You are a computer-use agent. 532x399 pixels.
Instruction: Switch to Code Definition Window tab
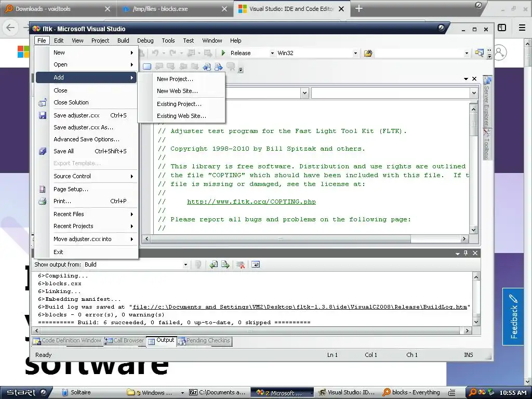pos(68,341)
